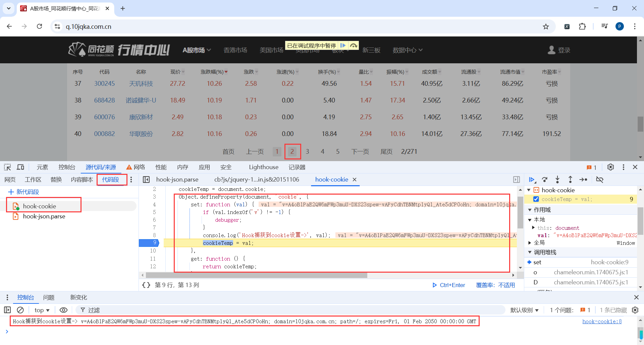Click the step into function icon
Screen dimensions: 644x345
557,180
